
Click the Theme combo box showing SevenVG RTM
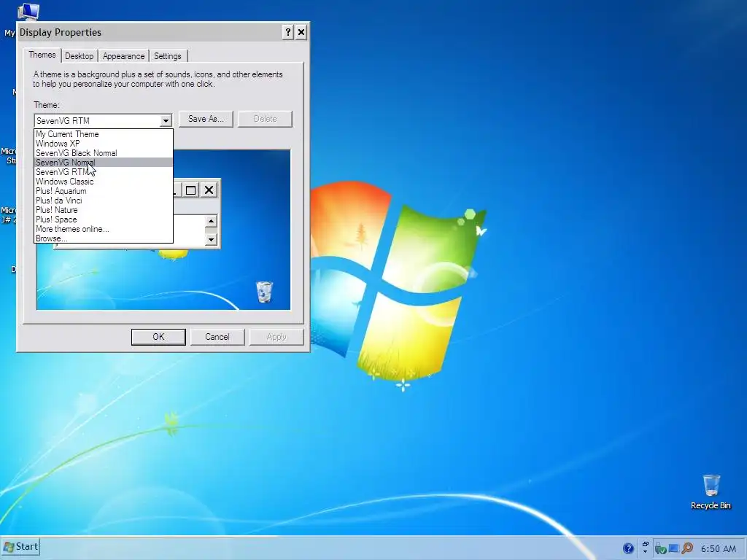tap(103, 121)
